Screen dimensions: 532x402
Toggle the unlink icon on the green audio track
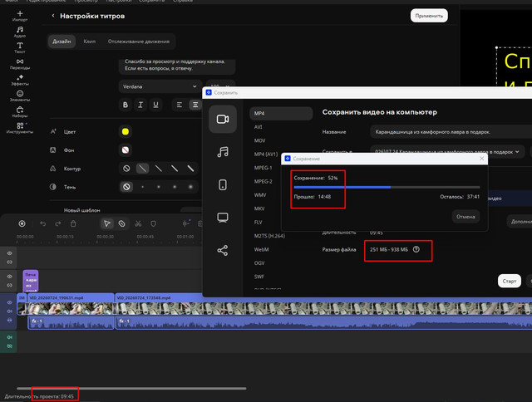[9, 346]
